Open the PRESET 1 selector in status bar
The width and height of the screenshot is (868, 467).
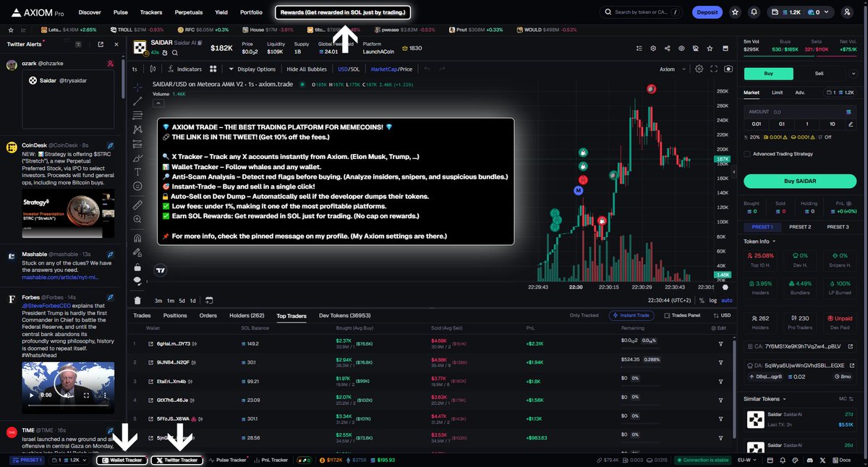[x=27, y=460]
